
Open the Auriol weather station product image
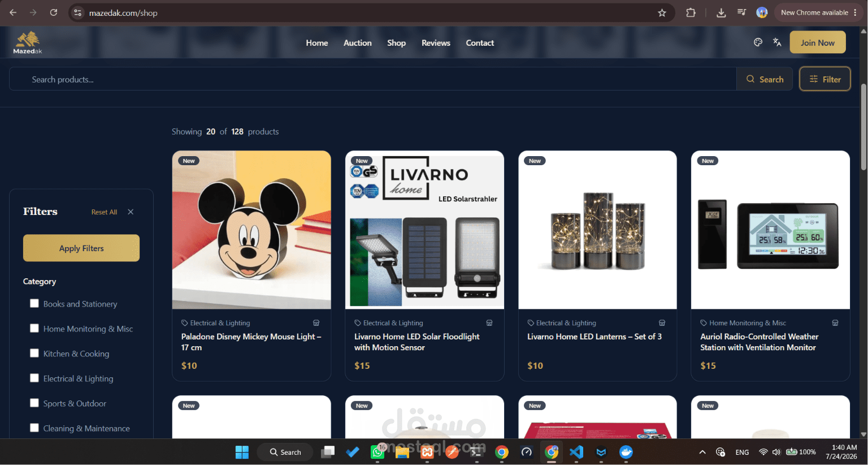(770, 230)
